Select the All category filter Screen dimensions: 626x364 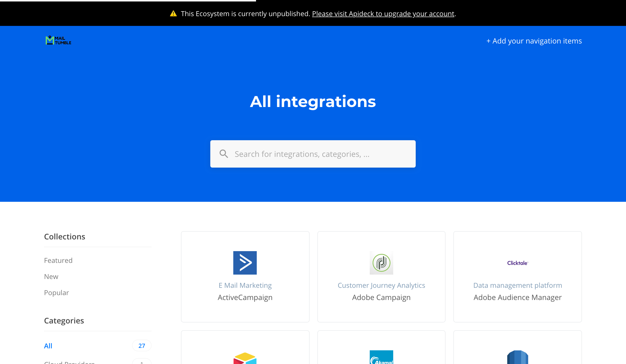tap(48, 346)
